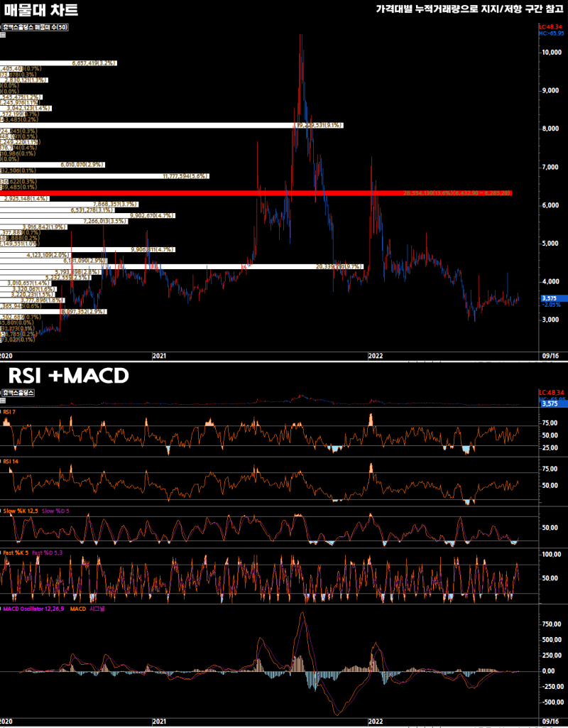Click the 10,000 price axis label
Screen dimensions: 568x728
pos(550,53)
